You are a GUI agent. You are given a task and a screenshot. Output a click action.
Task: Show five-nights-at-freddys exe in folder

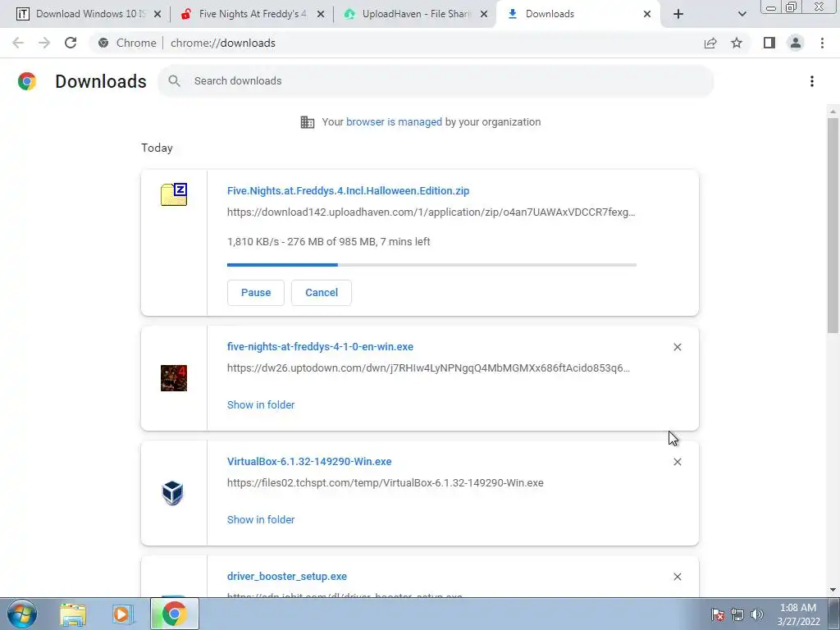261,405
